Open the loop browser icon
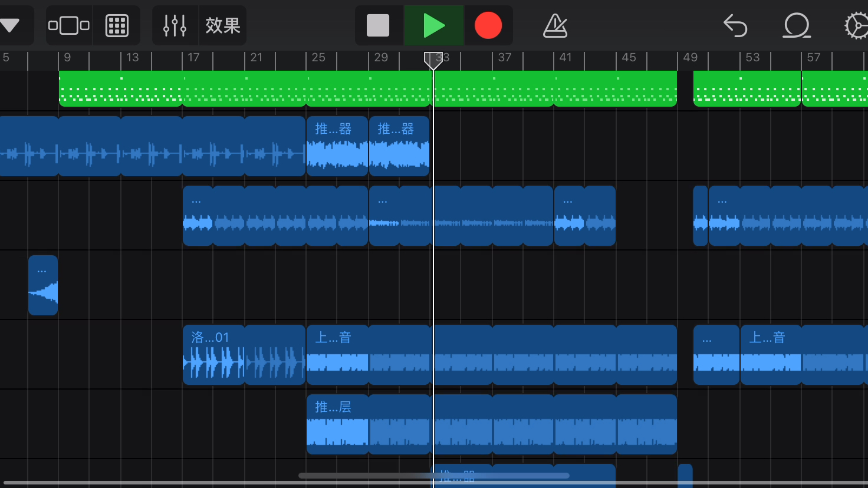The height and width of the screenshot is (488, 868). click(797, 25)
